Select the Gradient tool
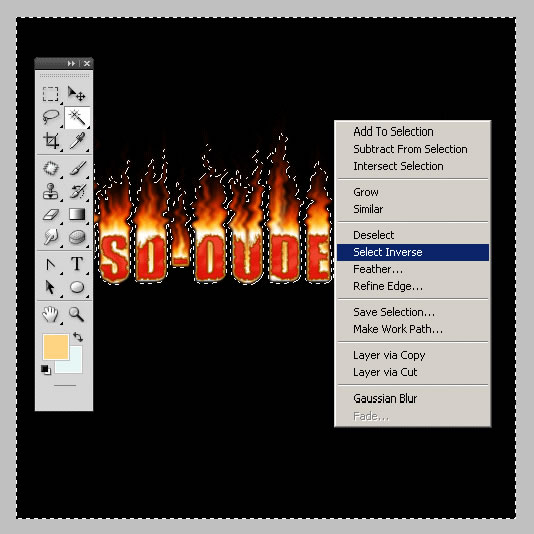Screen dimensions: 534x534 [x=77, y=214]
